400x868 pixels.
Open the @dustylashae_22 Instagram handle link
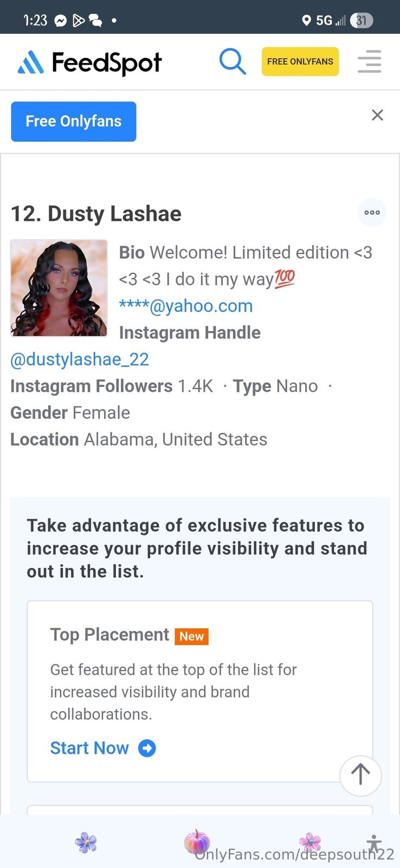(80, 359)
